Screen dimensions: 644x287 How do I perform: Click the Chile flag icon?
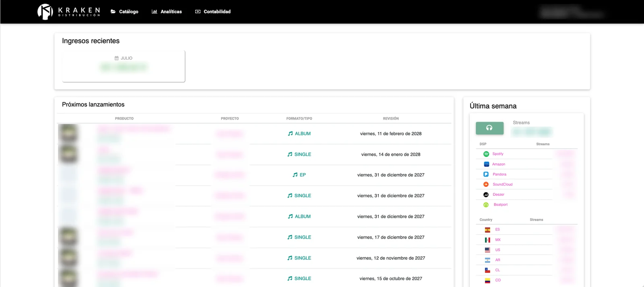[487, 270]
